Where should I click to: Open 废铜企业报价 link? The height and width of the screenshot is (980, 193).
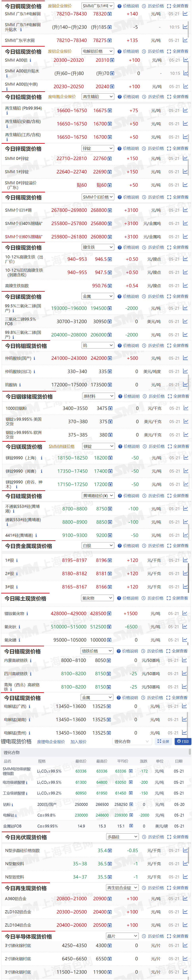(x=60, y=6)
